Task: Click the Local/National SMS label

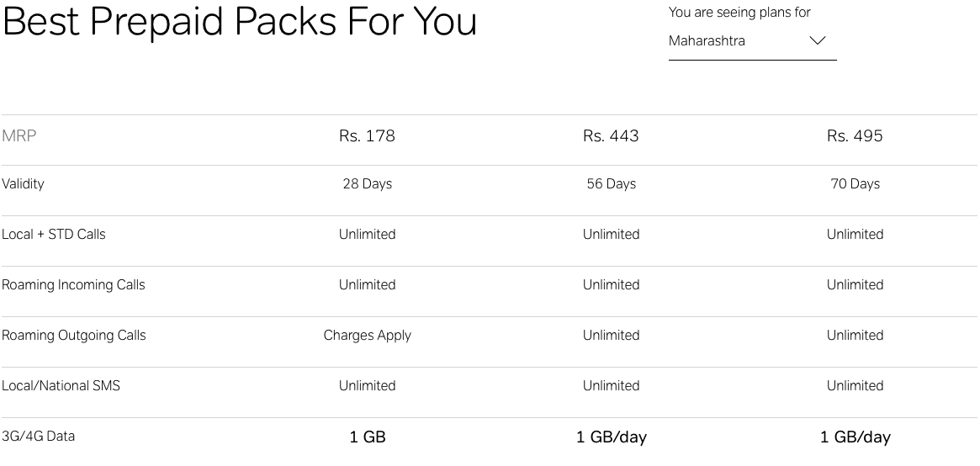Action: click(x=61, y=385)
